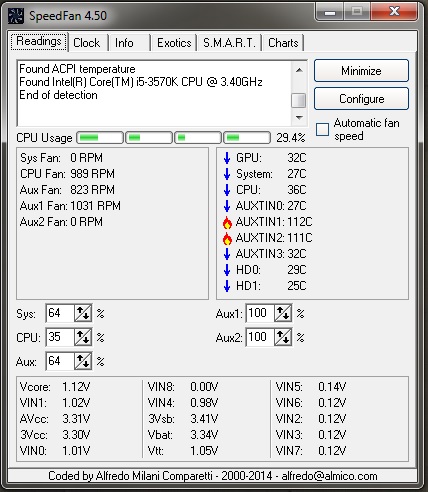
Task: Click the System temperature down-arrow icon
Action: [227, 174]
